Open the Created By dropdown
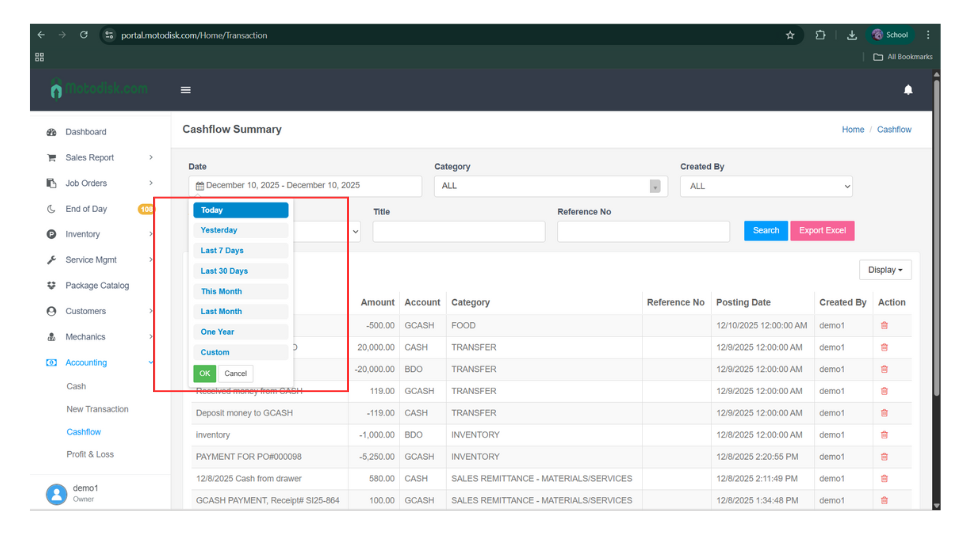 766,186
